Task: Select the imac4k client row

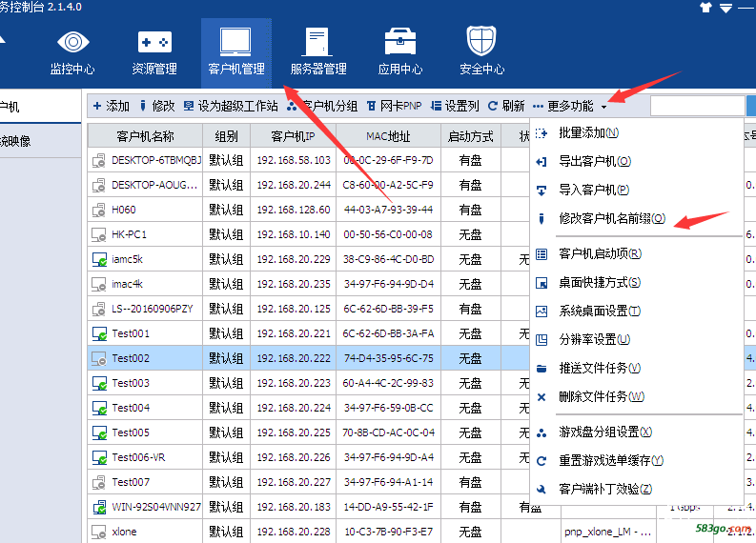Action: click(309, 284)
